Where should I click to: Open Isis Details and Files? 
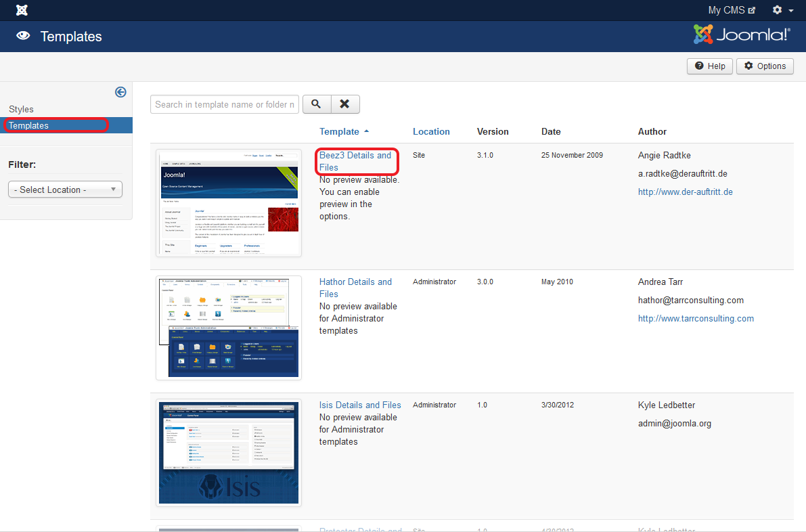click(x=360, y=405)
